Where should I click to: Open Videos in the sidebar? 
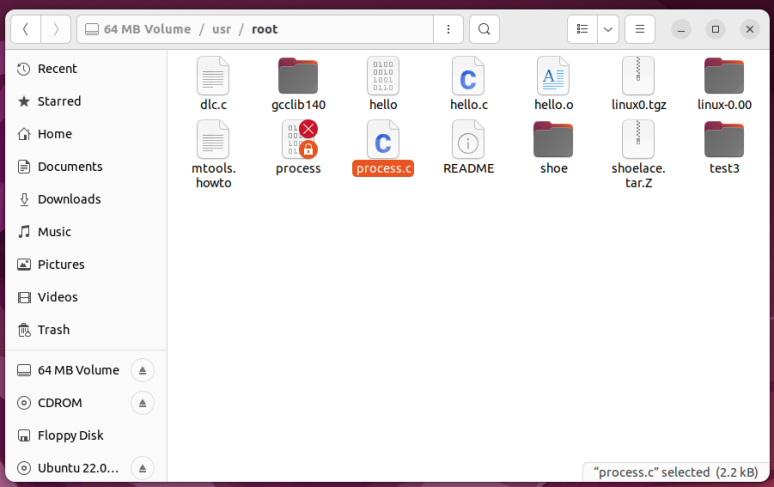(86, 297)
